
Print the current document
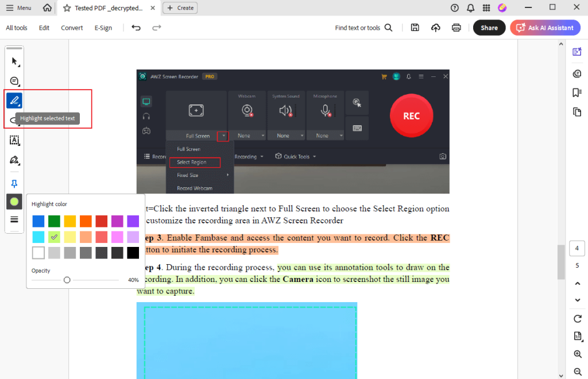[x=456, y=27]
